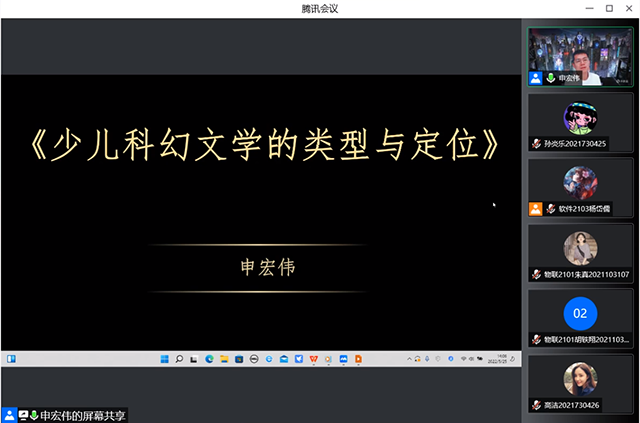Click the Wi-Fi network icon in system tray

[x=463, y=359]
